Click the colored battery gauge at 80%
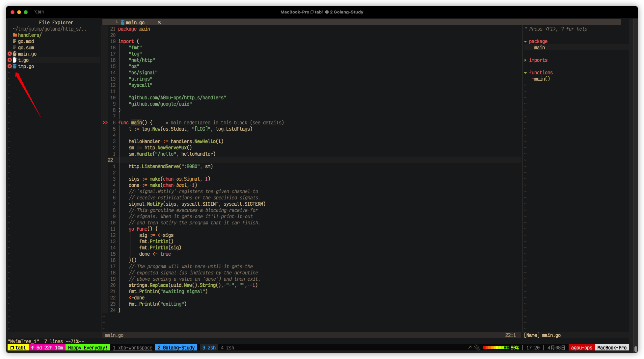644x359 pixels. coord(496,347)
